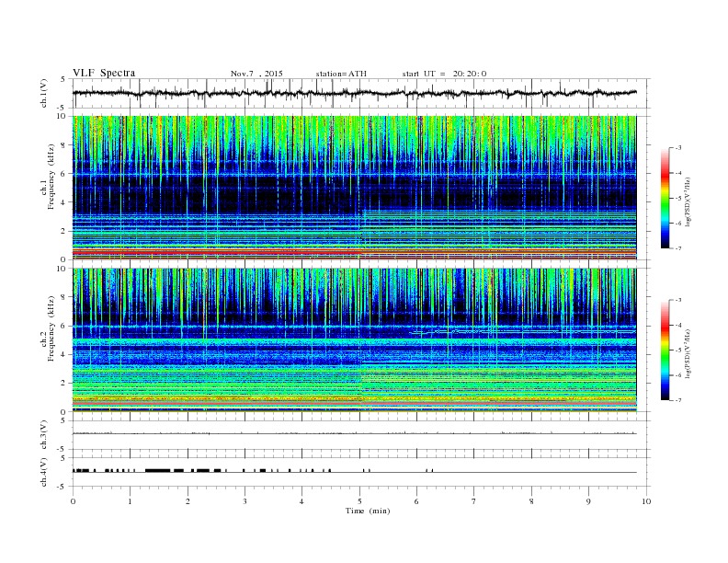Click the ch.1 voltage waveform trace
Image resolution: width=728 pixels, height=563 pixels.
click(x=354, y=93)
